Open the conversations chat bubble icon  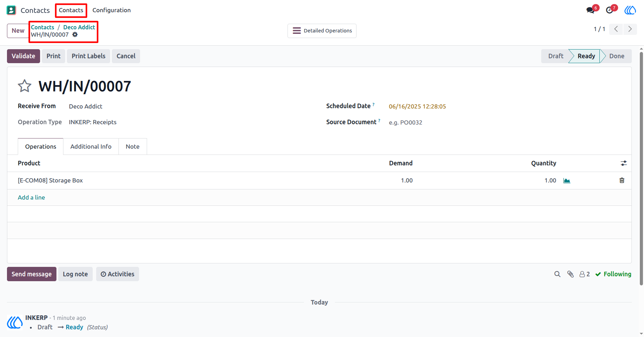(590, 10)
